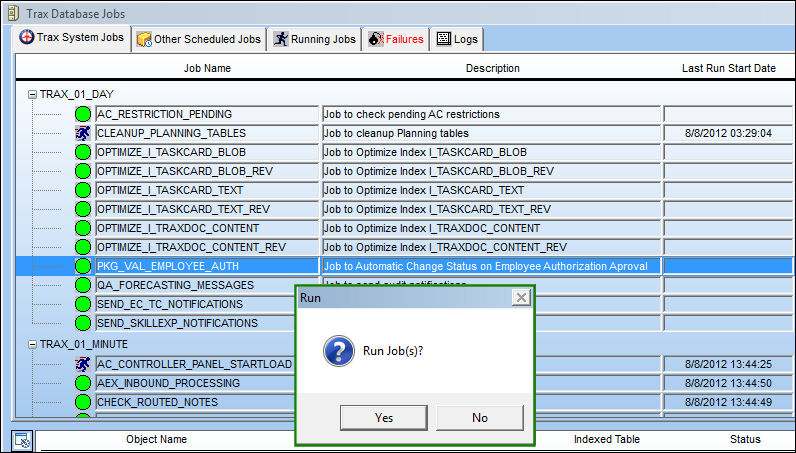Select the OPTIMIZE_I_TRAXDOC_CONTENT_REV job name
Image resolution: width=796 pixels, height=453 pixels.
(x=207, y=247)
